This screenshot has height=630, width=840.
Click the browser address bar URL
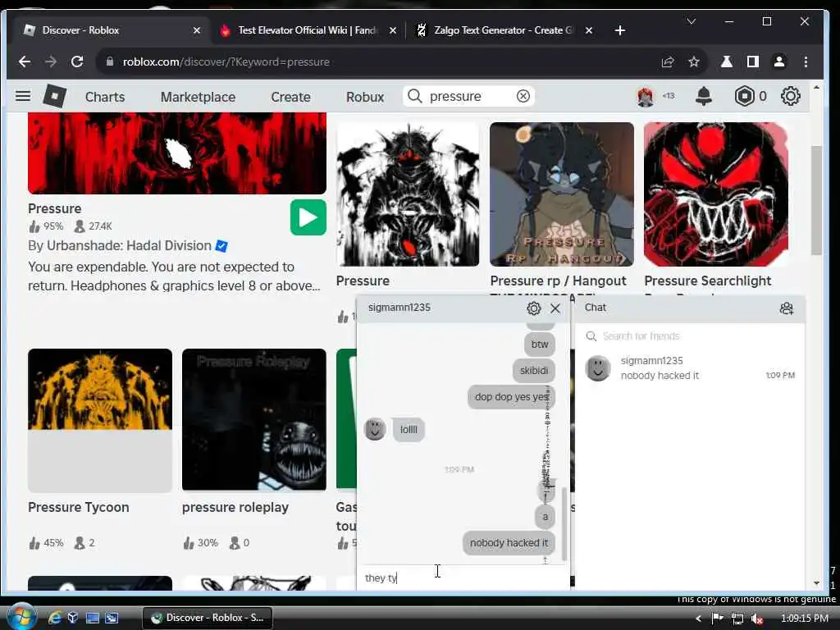point(226,62)
